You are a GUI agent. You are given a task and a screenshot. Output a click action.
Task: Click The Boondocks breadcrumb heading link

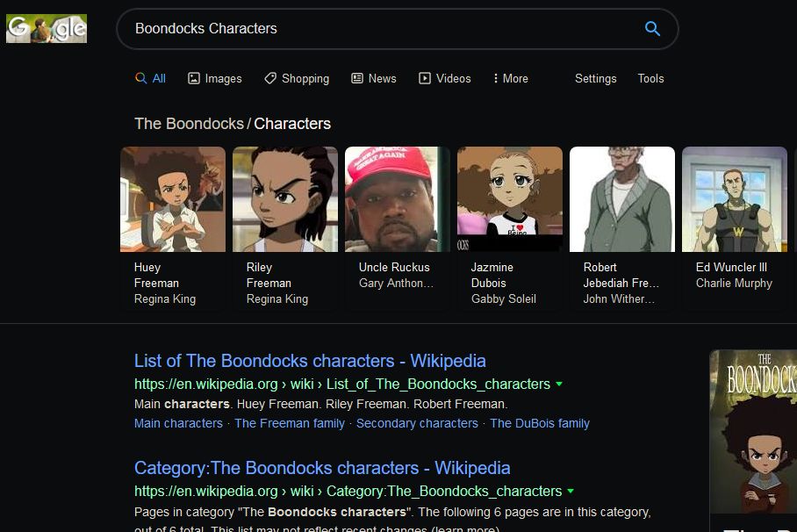(189, 124)
